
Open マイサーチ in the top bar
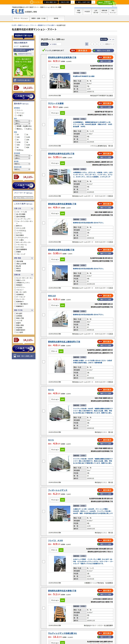pyautogui.click(x=37, y=2)
